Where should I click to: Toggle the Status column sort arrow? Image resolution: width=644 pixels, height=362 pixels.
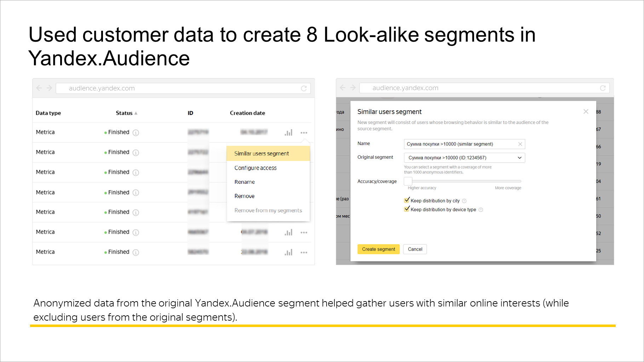click(136, 113)
